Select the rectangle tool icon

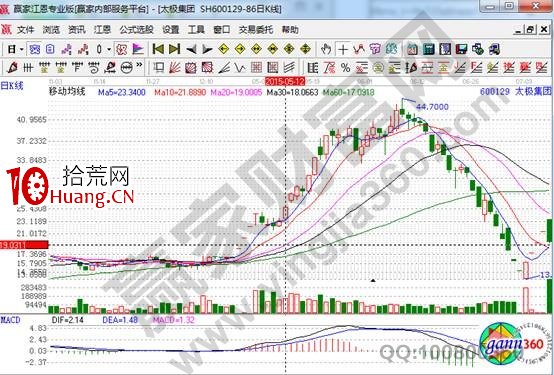(x=159, y=67)
